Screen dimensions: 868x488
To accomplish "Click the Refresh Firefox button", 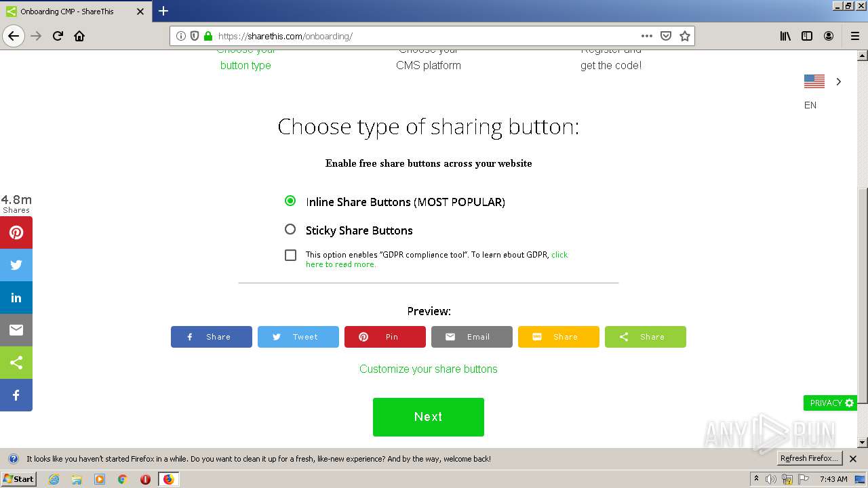I will pos(809,459).
